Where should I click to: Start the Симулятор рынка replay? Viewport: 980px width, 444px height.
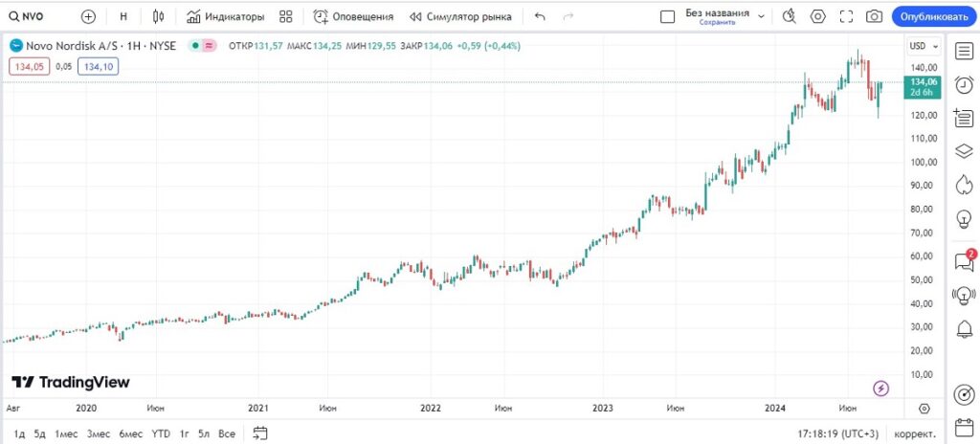[460, 17]
